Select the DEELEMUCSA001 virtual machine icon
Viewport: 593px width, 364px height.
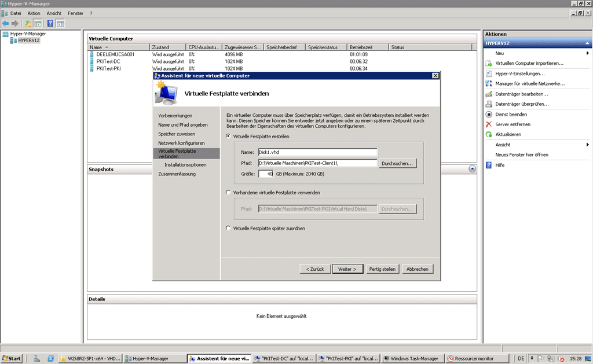coord(91,54)
